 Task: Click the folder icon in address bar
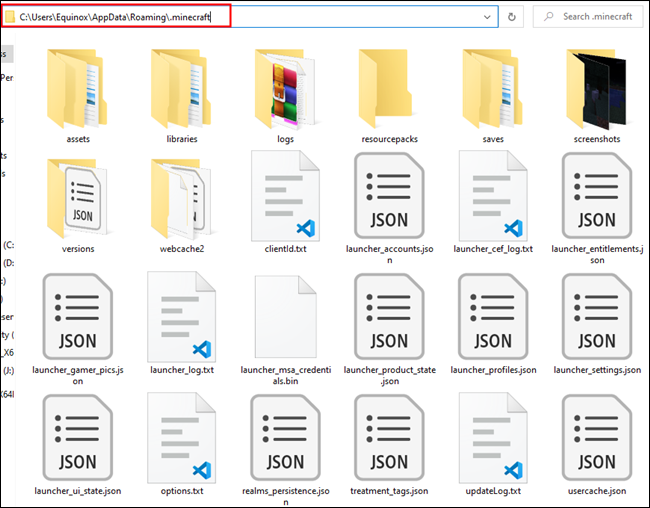pos(10,17)
